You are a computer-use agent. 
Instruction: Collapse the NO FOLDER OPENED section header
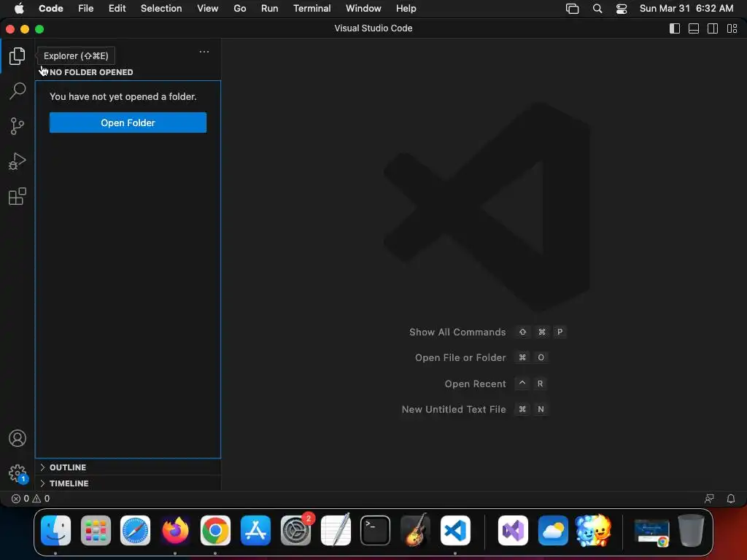pos(128,72)
